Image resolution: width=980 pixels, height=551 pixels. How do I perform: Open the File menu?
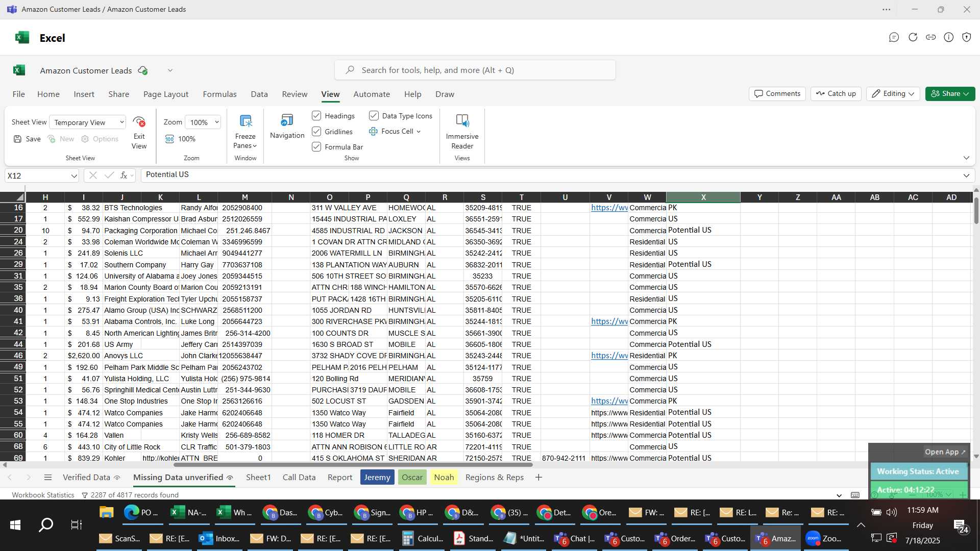19,94
